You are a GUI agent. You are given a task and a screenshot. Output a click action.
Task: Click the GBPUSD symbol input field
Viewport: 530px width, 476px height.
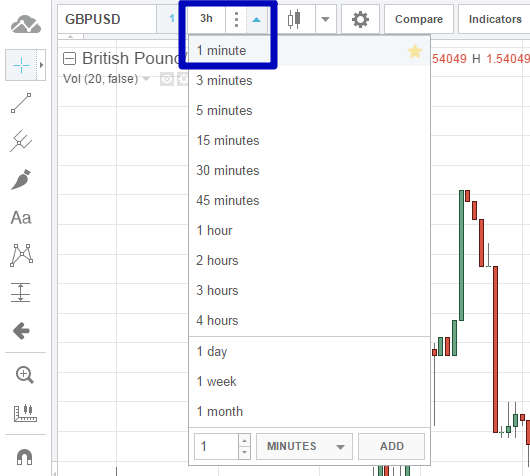[x=107, y=19]
